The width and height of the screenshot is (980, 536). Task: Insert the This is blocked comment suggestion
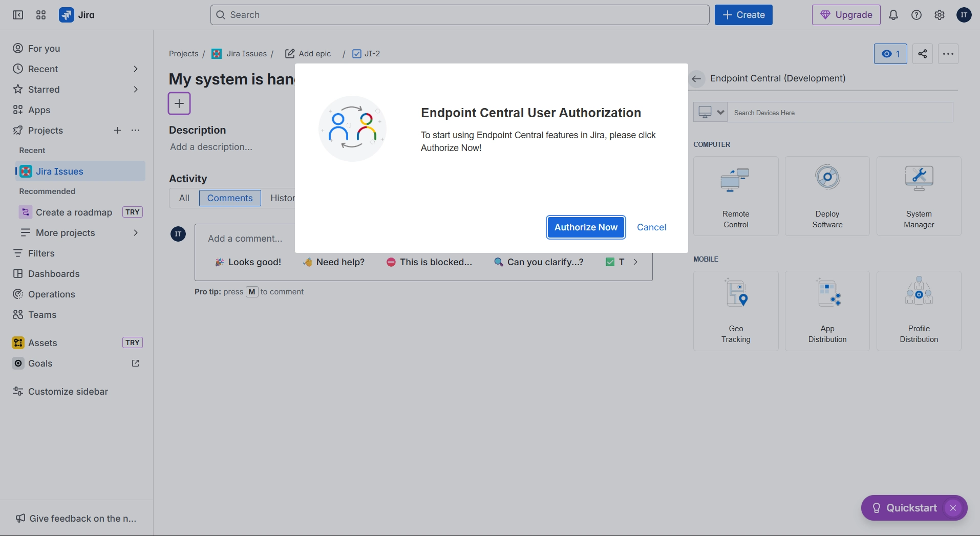click(429, 262)
